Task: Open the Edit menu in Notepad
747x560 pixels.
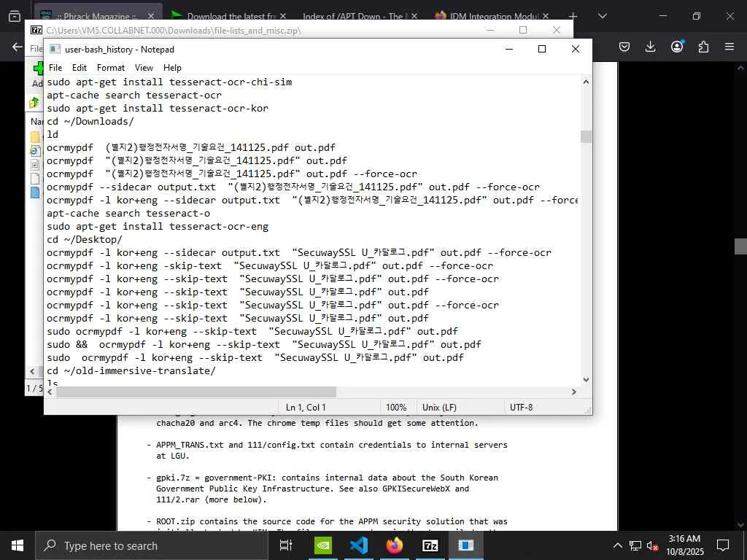Action: 79,68
